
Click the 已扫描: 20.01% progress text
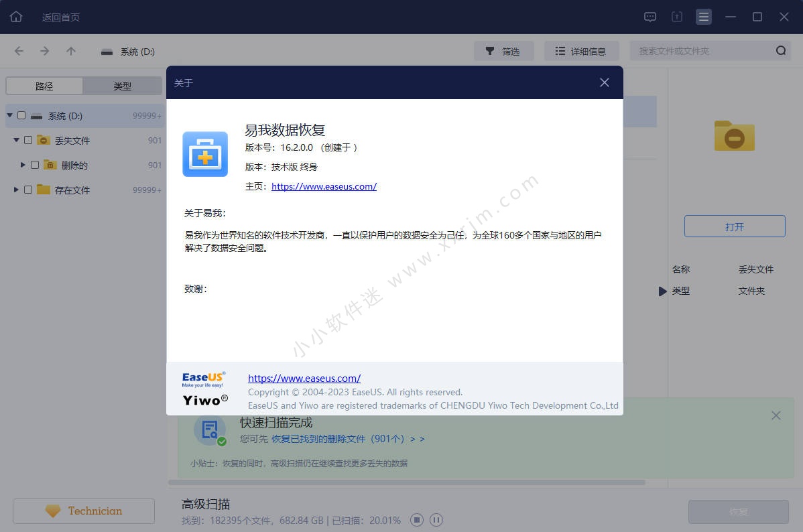tap(366, 520)
